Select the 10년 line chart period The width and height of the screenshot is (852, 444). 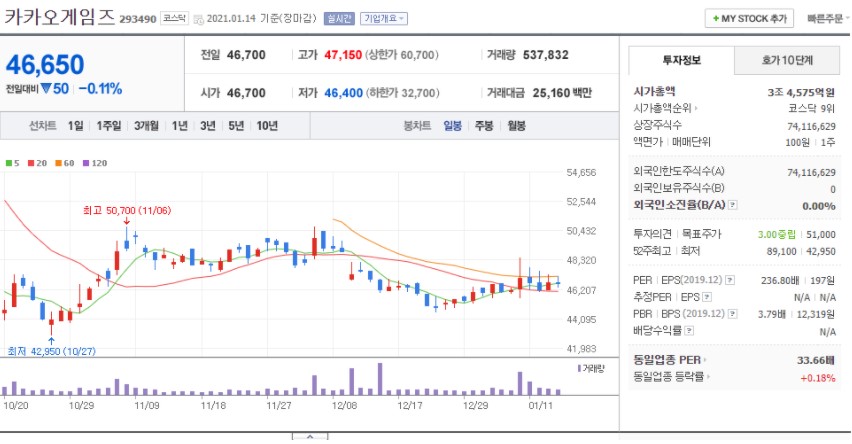click(x=267, y=126)
